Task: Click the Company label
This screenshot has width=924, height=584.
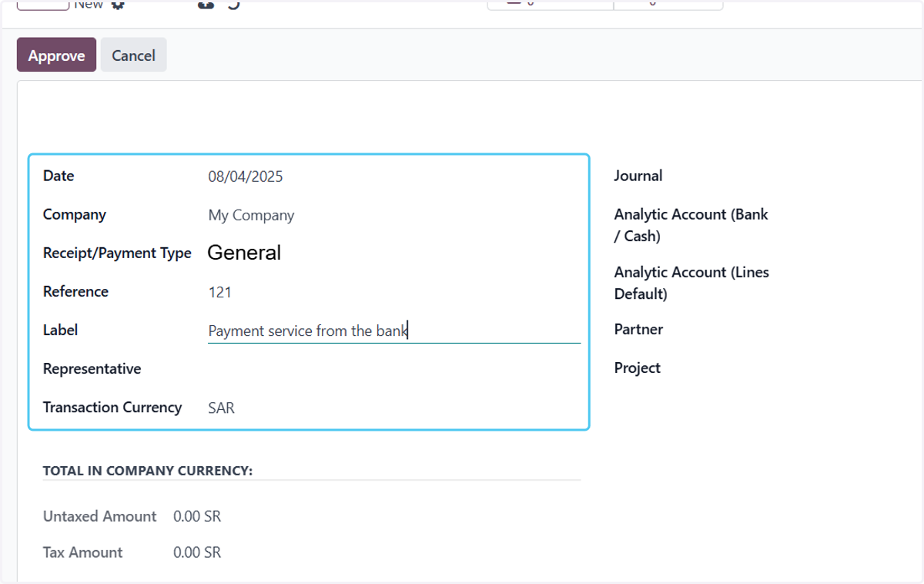Action: pos(75,214)
